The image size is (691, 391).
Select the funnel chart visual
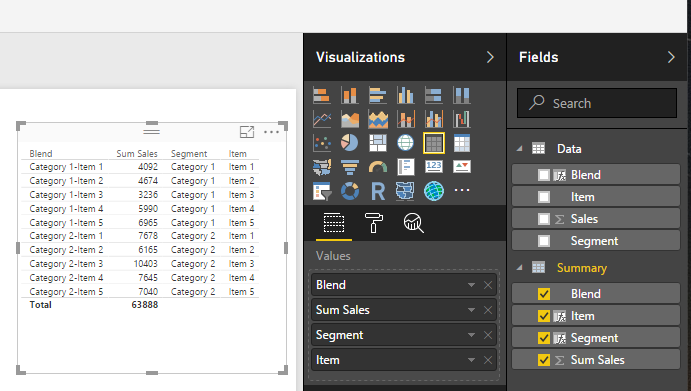pos(350,167)
